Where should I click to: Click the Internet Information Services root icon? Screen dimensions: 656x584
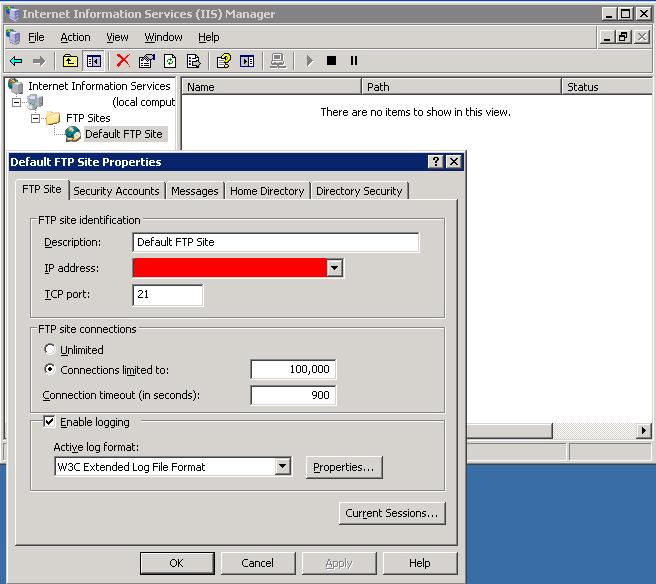pyautogui.click(x=15, y=86)
